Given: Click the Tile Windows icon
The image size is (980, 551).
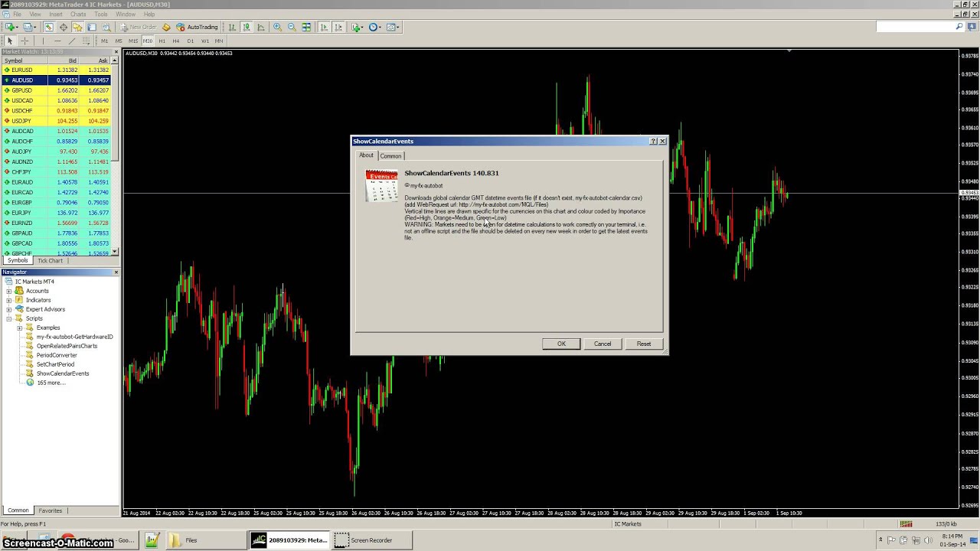Looking at the screenshot, I should (306, 27).
